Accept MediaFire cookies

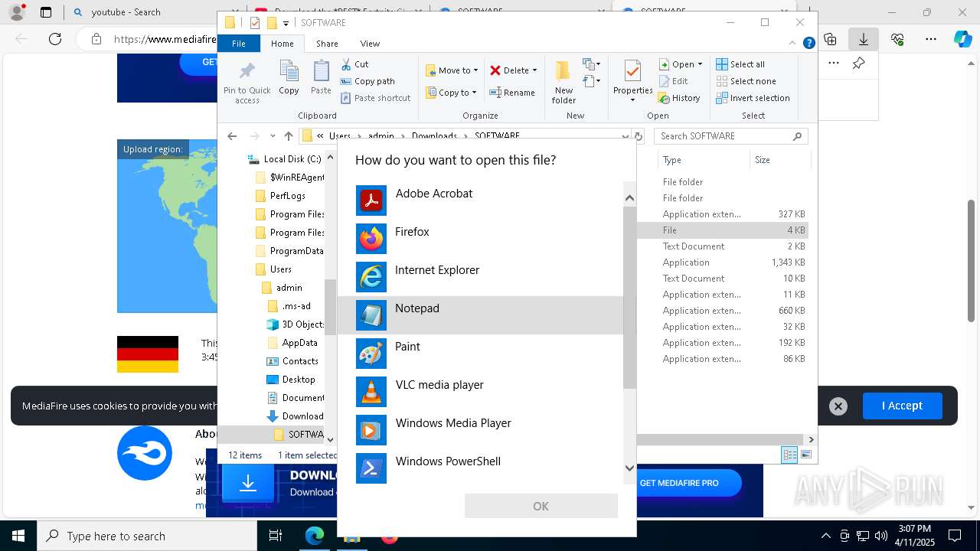[902, 406]
